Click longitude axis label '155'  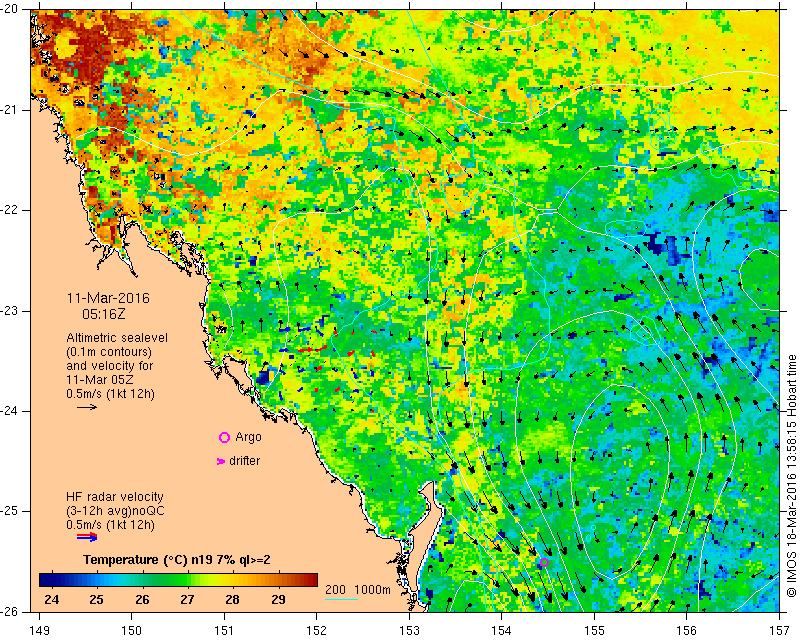click(594, 631)
